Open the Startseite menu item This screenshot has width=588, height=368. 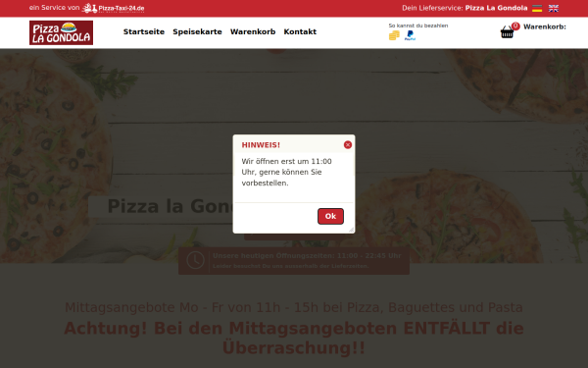[144, 32]
